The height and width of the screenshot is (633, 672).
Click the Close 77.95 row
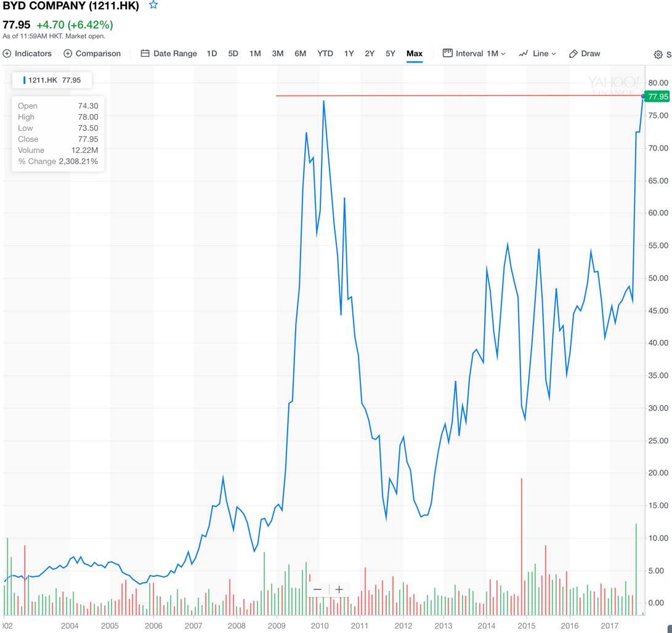click(x=58, y=139)
